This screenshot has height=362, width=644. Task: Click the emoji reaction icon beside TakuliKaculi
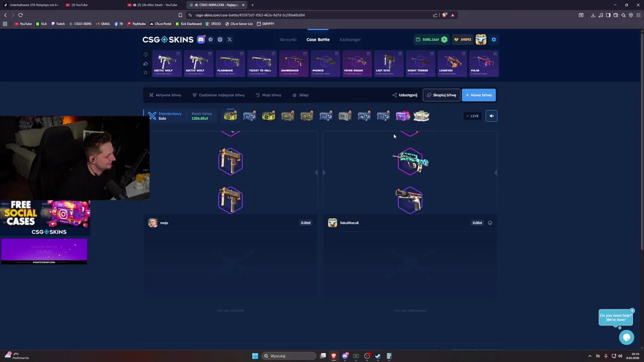point(490,223)
